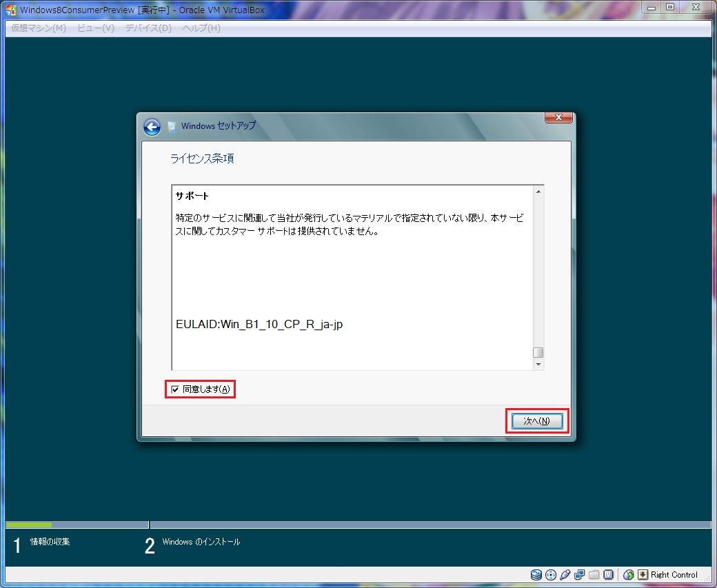
Task: Click the 情報の収集 step label
Action: pos(50,542)
